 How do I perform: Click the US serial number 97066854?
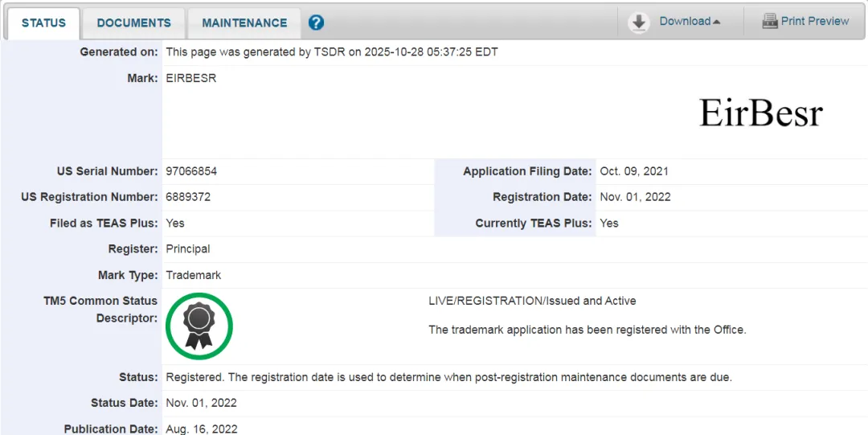tap(191, 171)
